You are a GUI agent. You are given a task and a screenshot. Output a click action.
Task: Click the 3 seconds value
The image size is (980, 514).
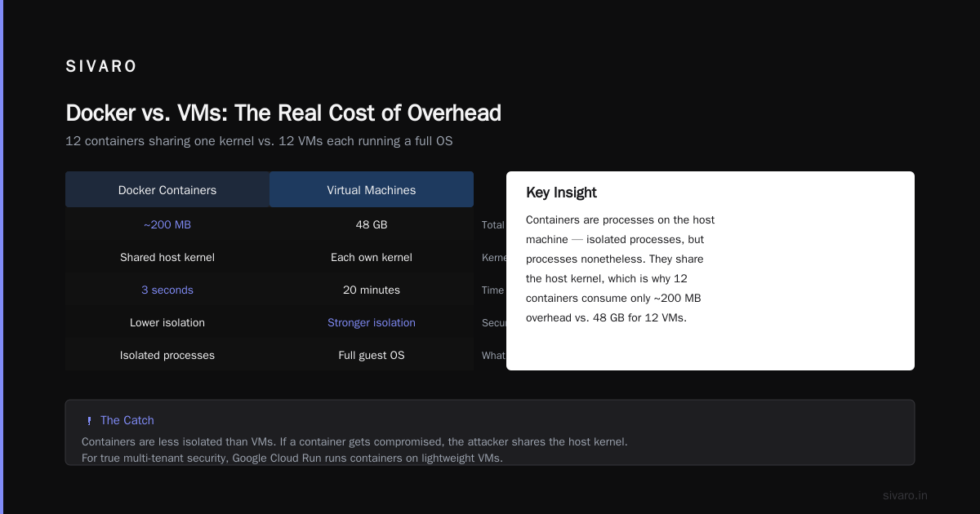(x=167, y=290)
